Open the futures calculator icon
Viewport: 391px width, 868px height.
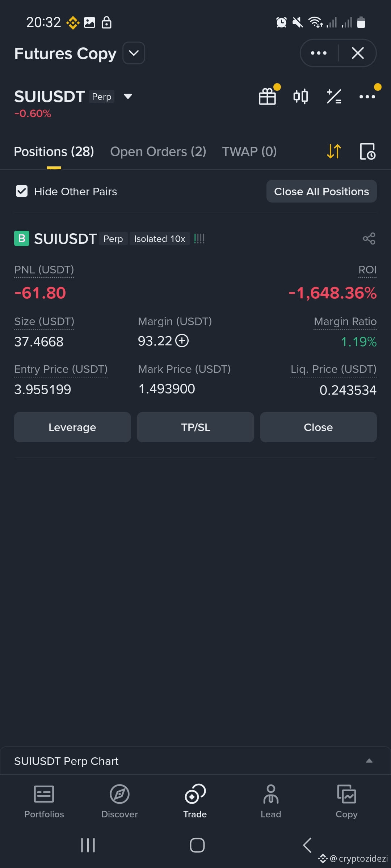(x=334, y=97)
